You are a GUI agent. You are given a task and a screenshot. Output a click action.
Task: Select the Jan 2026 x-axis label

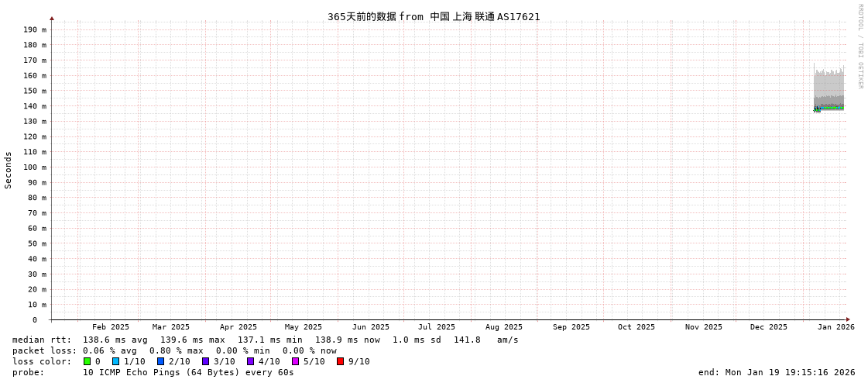tap(835, 327)
